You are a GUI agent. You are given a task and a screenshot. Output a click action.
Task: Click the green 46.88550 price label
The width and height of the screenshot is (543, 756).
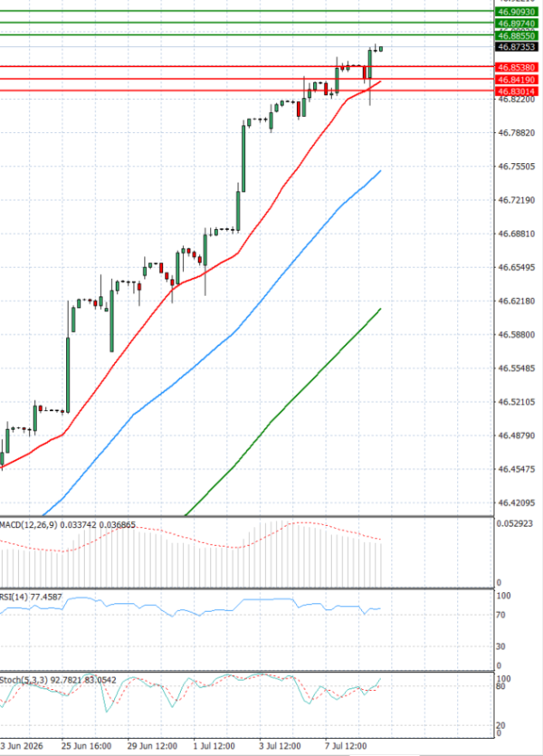(x=517, y=35)
